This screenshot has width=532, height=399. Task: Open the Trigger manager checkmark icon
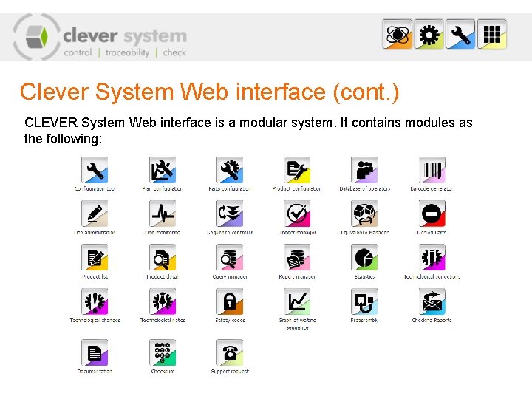click(297, 214)
